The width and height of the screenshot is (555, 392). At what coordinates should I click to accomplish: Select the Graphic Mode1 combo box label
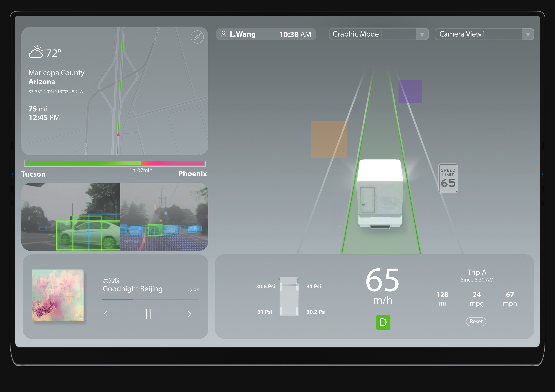click(x=358, y=34)
